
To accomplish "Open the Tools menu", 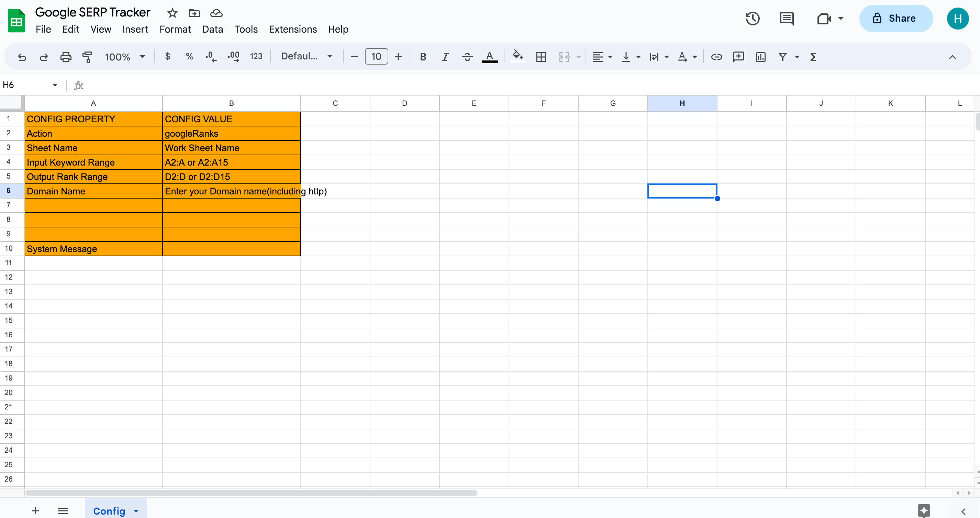I will 246,29.
